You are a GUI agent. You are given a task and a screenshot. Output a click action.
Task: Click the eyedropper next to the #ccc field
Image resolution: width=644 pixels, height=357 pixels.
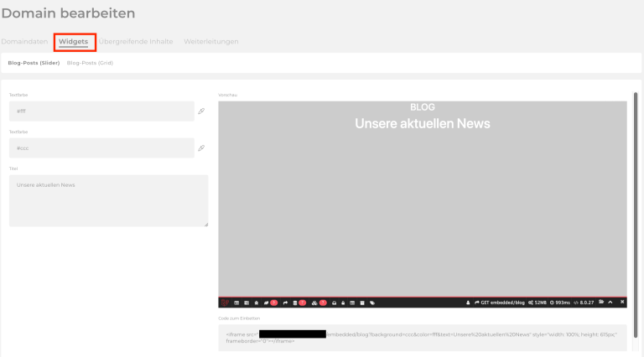[x=201, y=147]
